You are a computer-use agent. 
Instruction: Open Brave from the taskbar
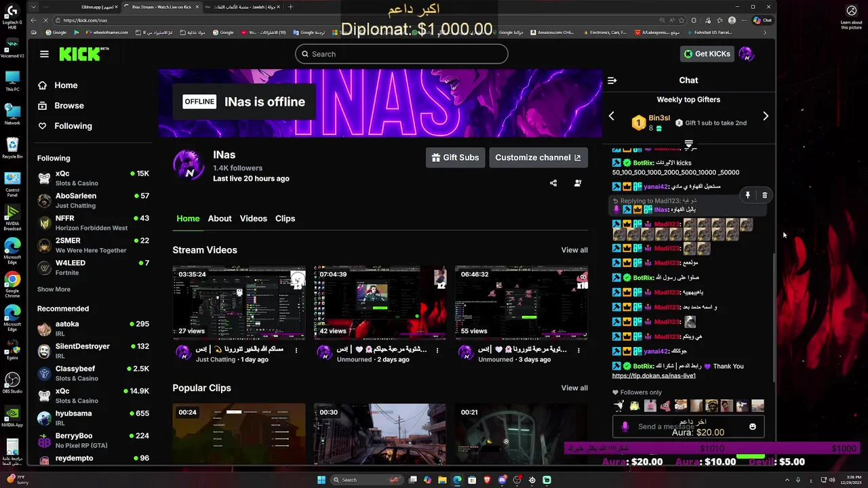[487, 480]
